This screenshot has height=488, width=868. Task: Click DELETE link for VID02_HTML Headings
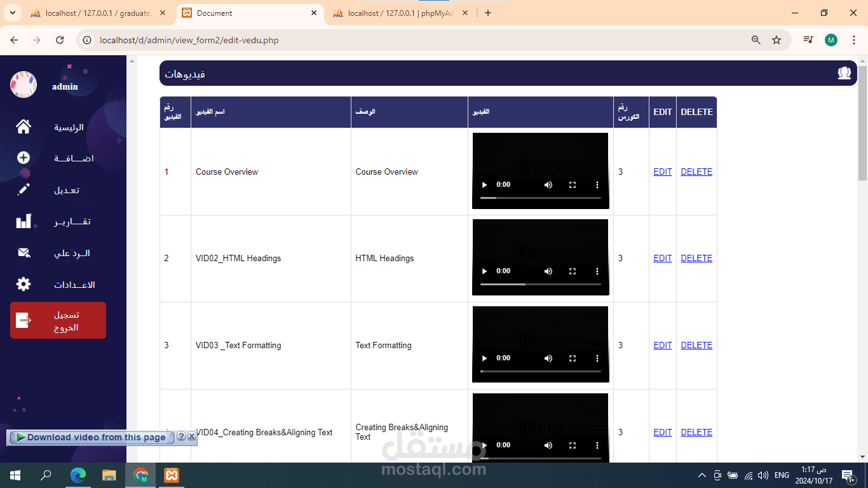696,258
